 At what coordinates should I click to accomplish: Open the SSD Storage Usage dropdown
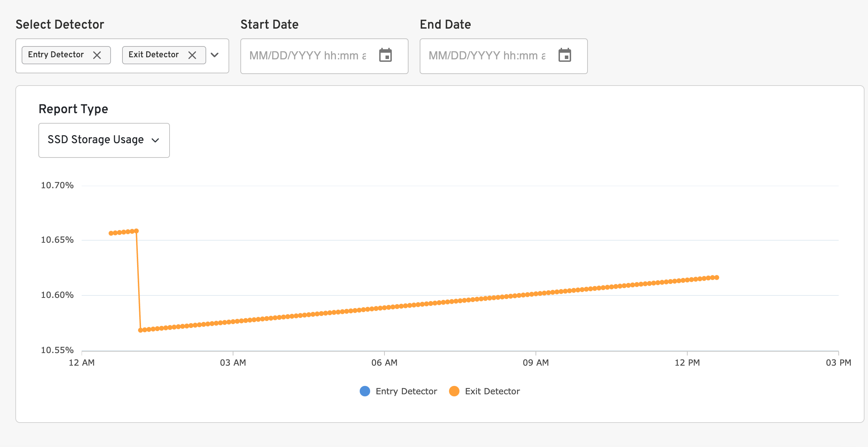click(104, 140)
